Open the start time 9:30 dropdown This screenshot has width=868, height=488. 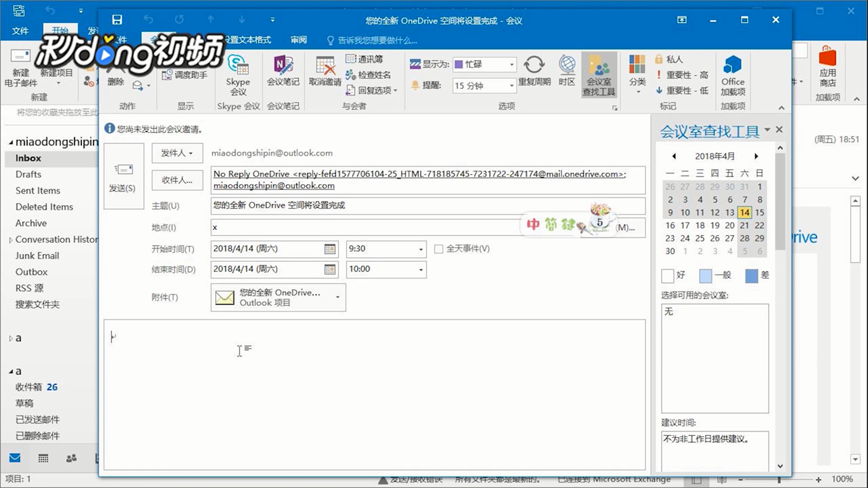click(x=421, y=249)
